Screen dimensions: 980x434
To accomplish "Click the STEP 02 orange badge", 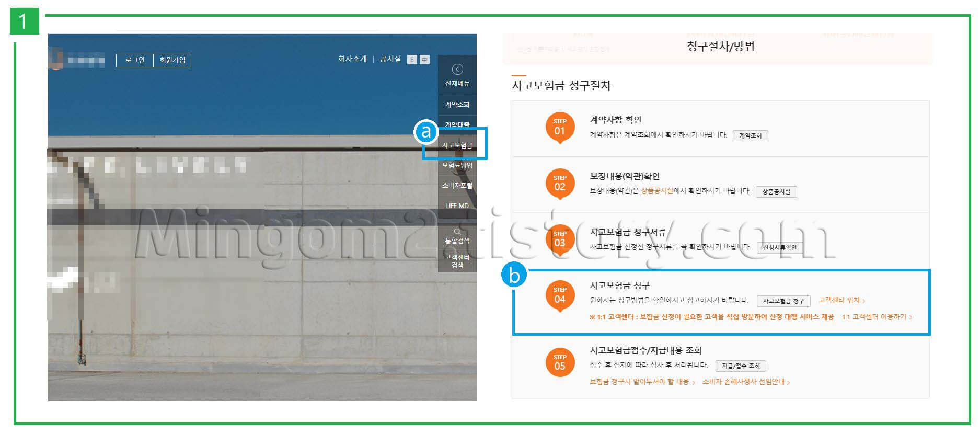I will 560,184.
